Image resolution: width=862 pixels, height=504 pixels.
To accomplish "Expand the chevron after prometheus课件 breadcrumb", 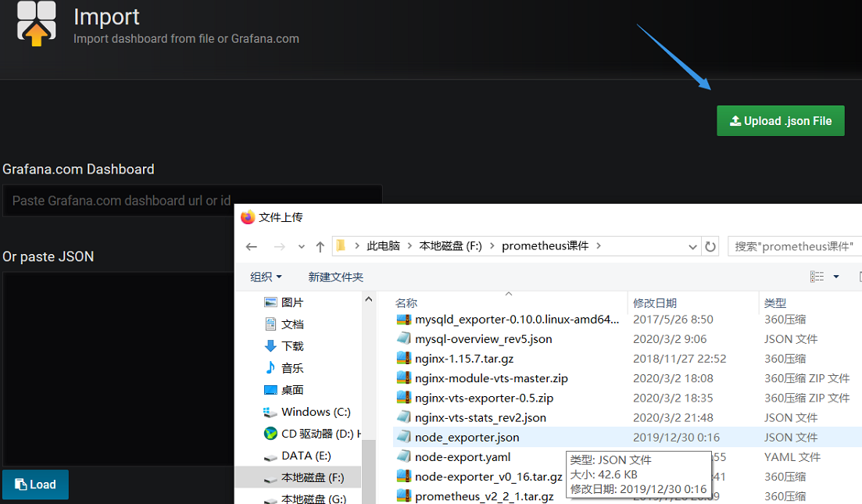I will pyautogui.click(x=599, y=245).
